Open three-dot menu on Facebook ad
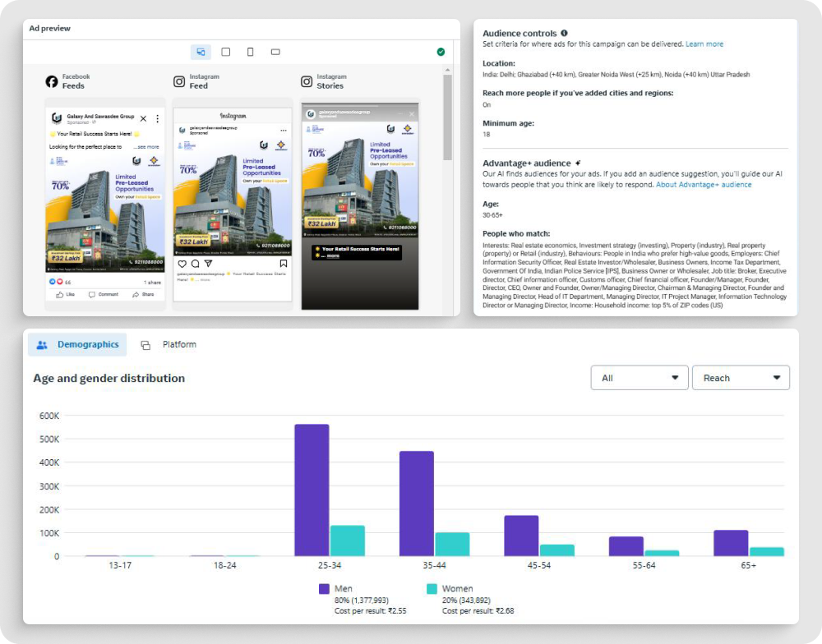 (158, 119)
